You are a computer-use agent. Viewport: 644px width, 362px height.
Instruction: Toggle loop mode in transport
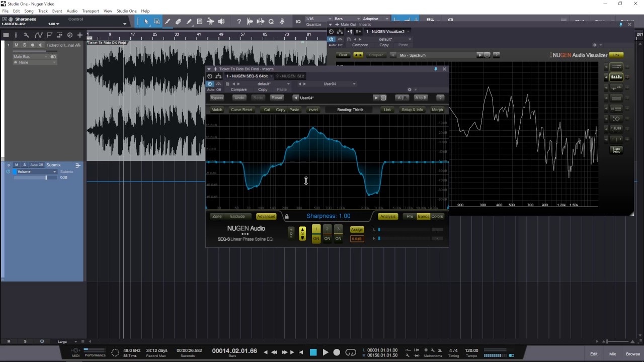351,352
